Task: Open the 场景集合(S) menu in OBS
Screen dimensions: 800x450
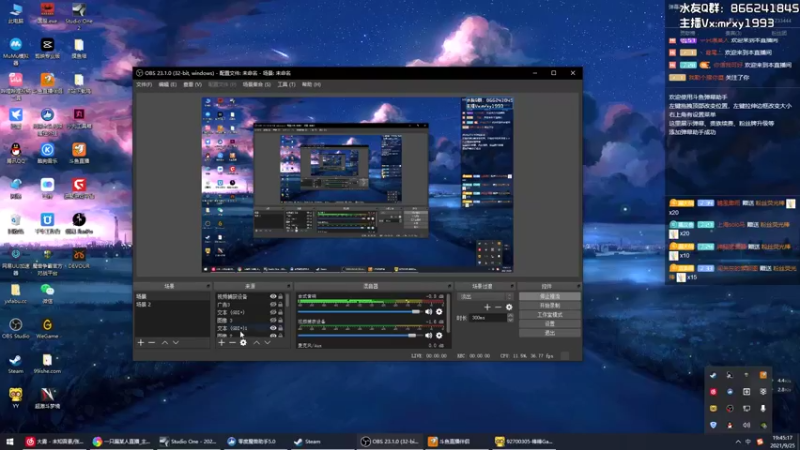Action: (x=257, y=85)
